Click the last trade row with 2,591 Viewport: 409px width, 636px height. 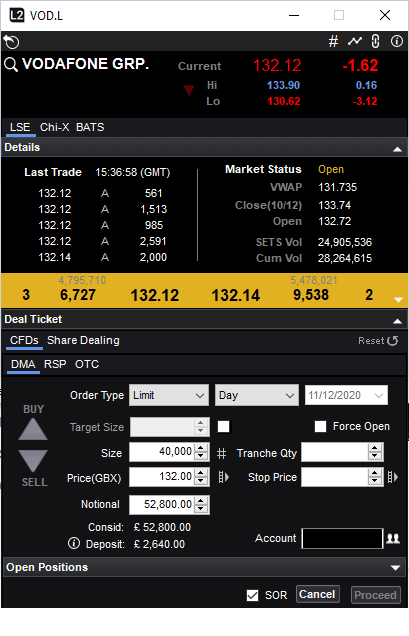[102, 241]
